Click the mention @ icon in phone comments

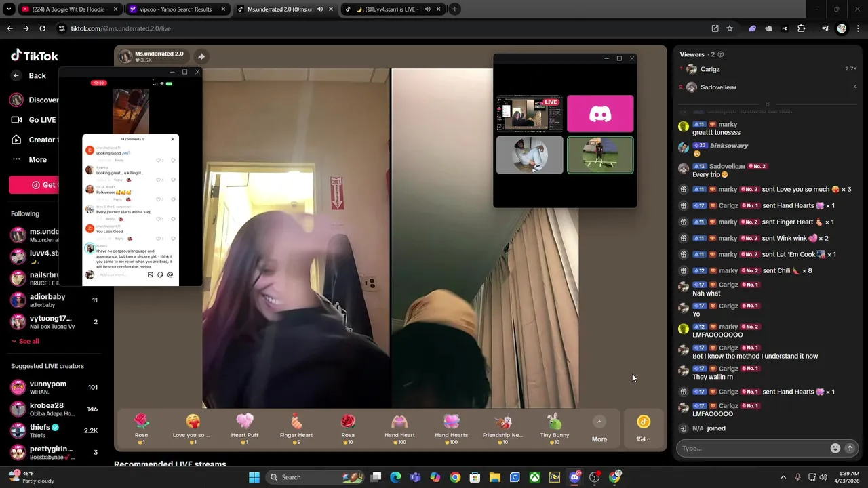click(x=170, y=274)
